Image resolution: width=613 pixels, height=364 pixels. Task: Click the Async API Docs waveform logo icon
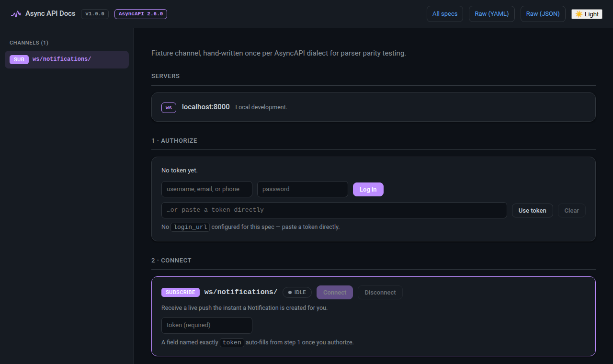click(x=16, y=14)
